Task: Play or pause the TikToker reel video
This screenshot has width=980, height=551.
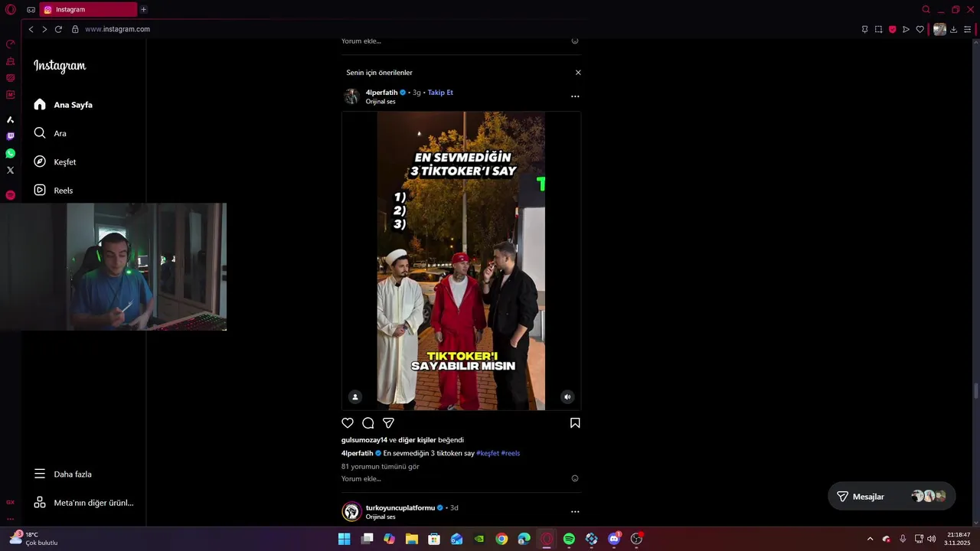Action: click(x=461, y=261)
